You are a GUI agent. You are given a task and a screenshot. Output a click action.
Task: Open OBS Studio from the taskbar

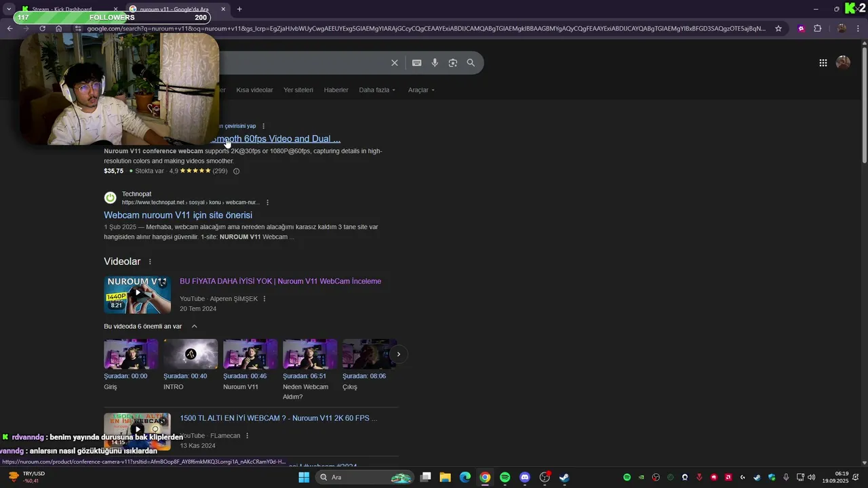coord(545,477)
